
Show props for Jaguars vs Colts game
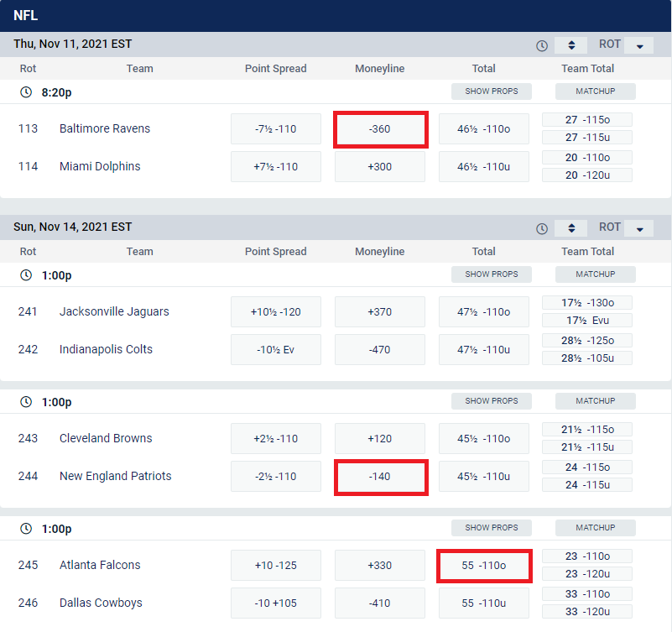click(x=491, y=274)
